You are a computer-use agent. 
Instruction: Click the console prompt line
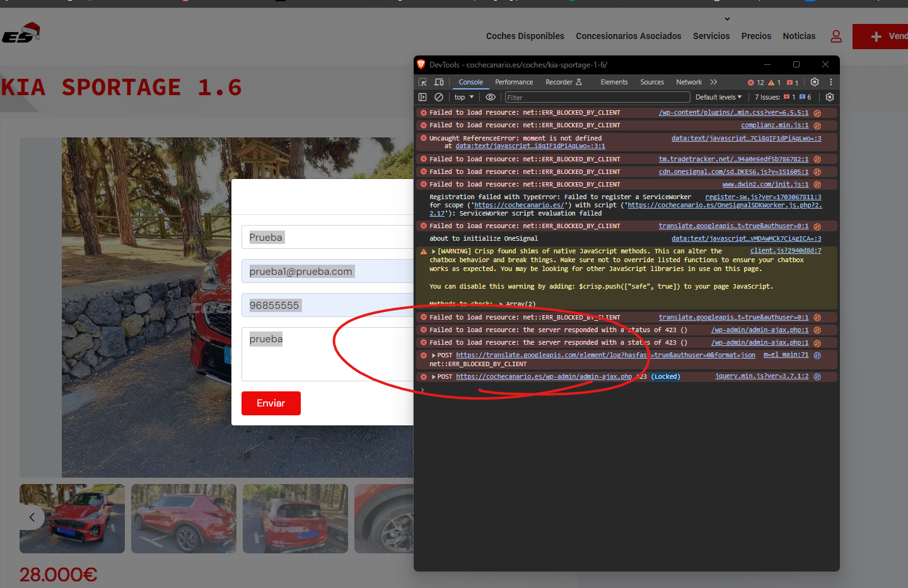click(x=627, y=390)
